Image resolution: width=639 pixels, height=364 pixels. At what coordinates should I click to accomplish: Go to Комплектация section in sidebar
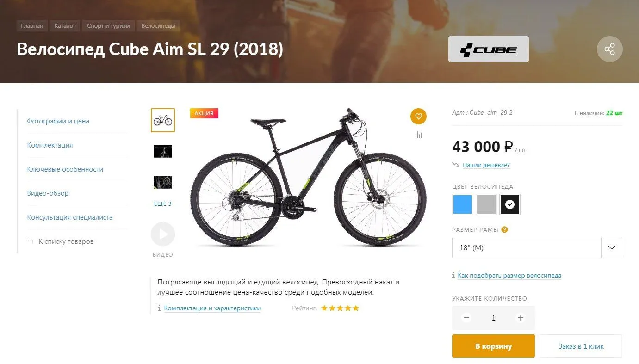pos(50,145)
